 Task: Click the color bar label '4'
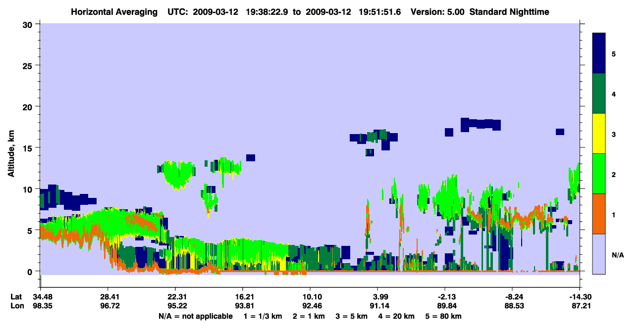[x=614, y=94]
